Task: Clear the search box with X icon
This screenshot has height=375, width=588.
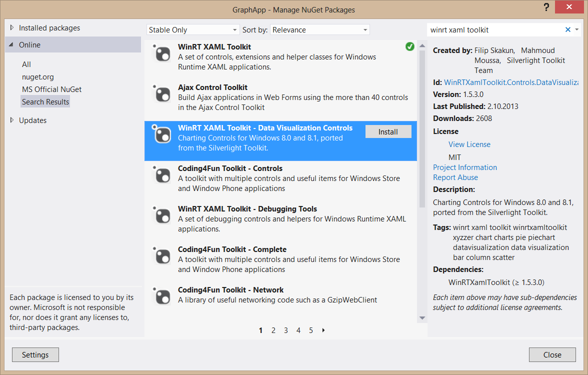Action: [567, 30]
